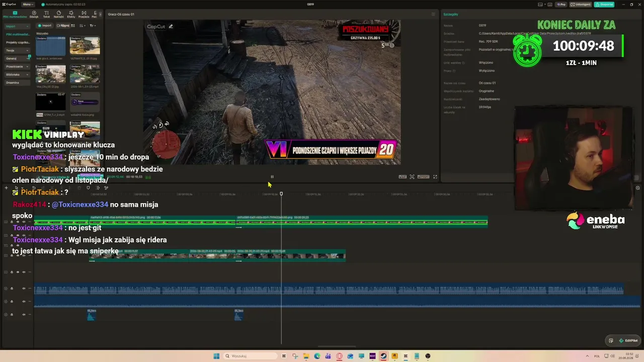Screen dimensions: 644x362
Task: Select the Szczegóły details tab
Action: (451, 14)
